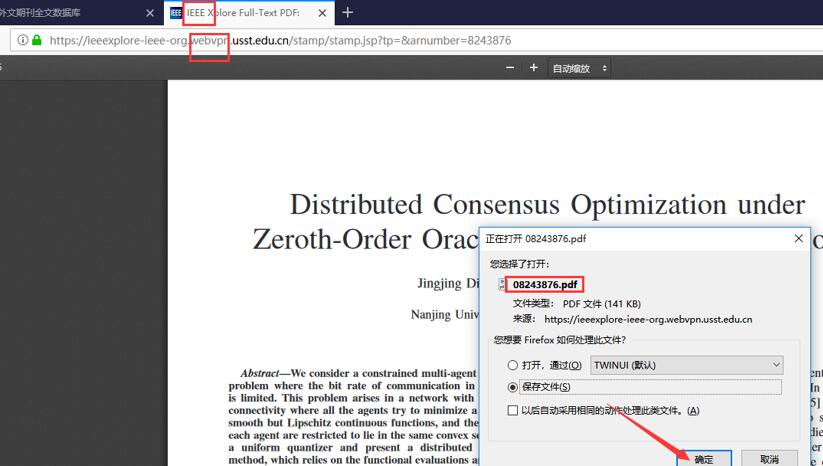Zoom in the PDF with plus button
This screenshot has width=823, height=466.
533,68
